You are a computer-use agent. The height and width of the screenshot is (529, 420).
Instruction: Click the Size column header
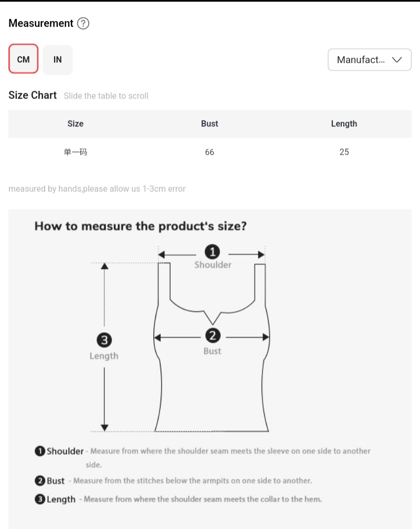(x=75, y=124)
